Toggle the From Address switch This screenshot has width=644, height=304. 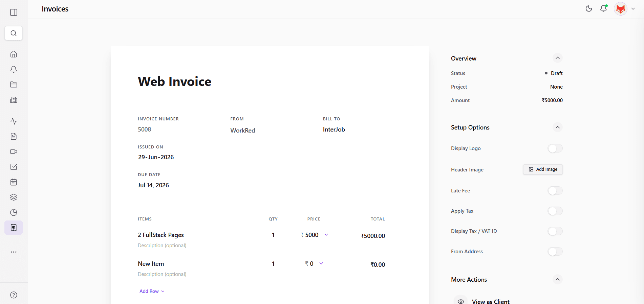[555, 252]
